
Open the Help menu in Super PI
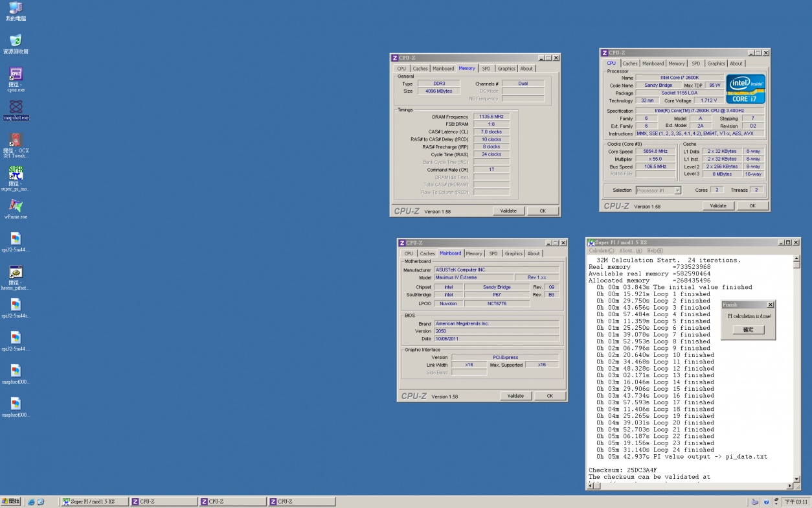pos(655,251)
